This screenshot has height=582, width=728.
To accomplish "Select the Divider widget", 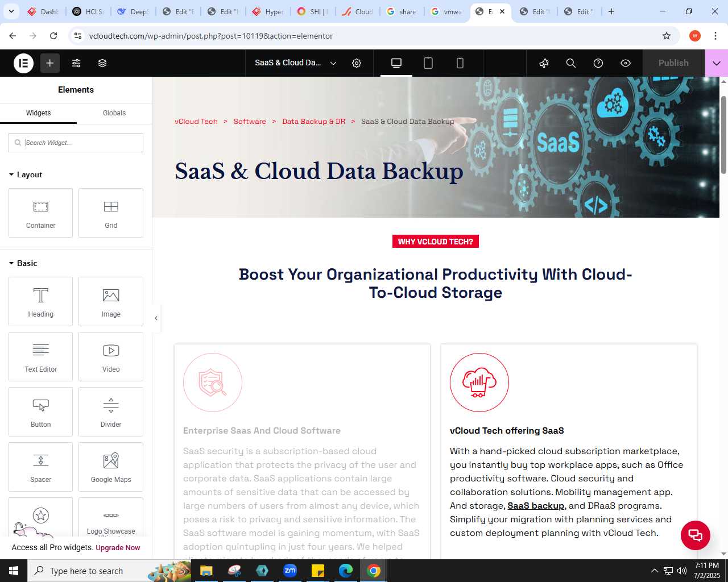I will pos(111,411).
